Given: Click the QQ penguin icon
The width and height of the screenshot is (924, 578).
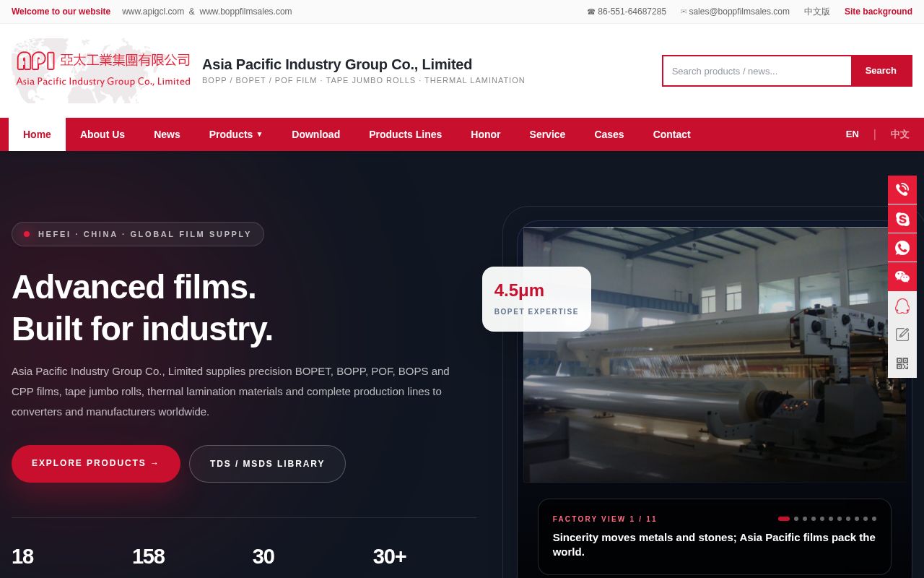Looking at the screenshot, I should [x=902, y=306].
